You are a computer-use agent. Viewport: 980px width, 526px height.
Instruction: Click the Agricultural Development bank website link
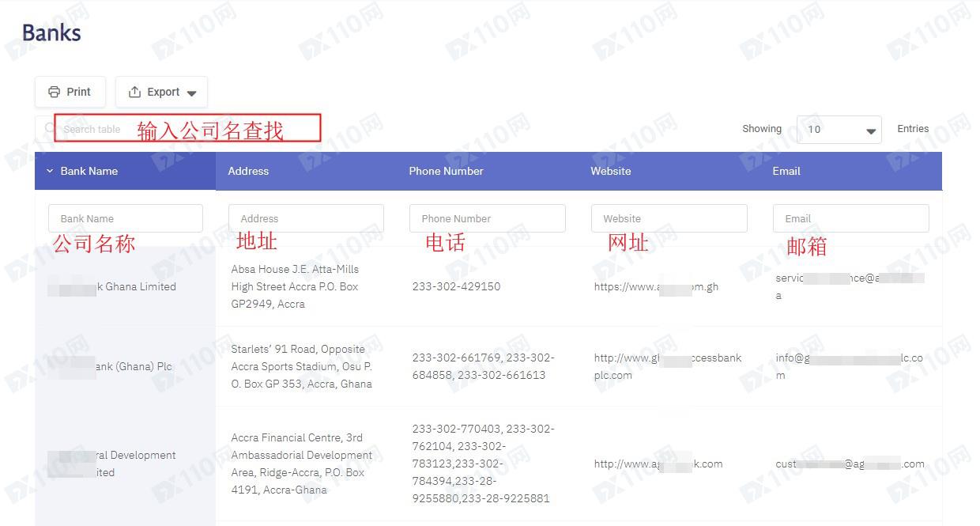(658, 464)
